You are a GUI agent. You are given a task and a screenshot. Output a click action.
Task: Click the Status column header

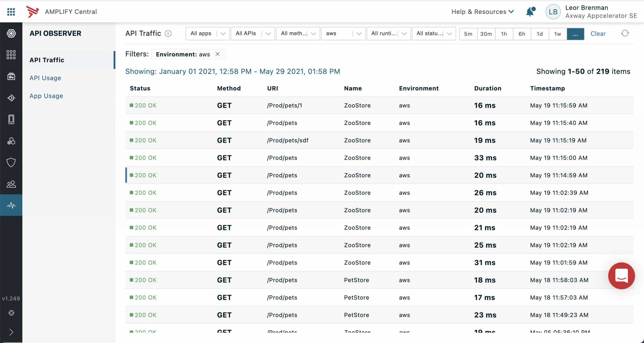140,88
